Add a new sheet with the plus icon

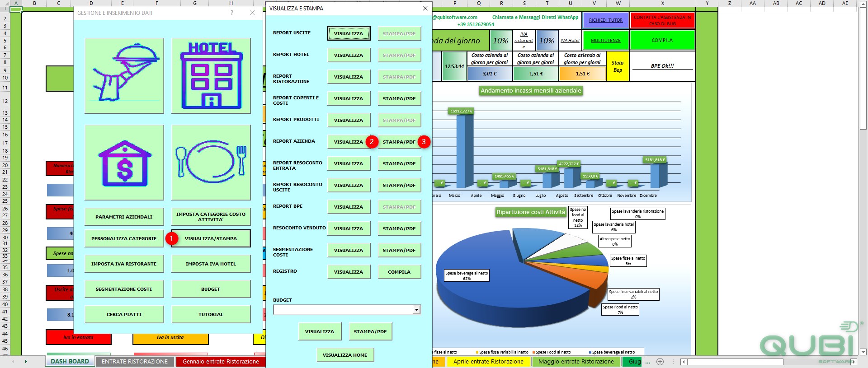(660, 362)
